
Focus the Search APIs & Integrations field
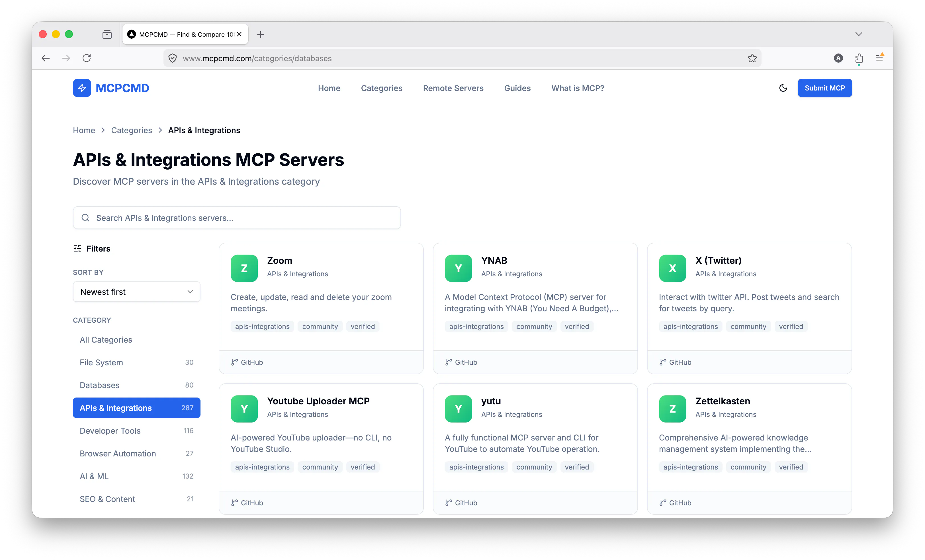point(236,218)
